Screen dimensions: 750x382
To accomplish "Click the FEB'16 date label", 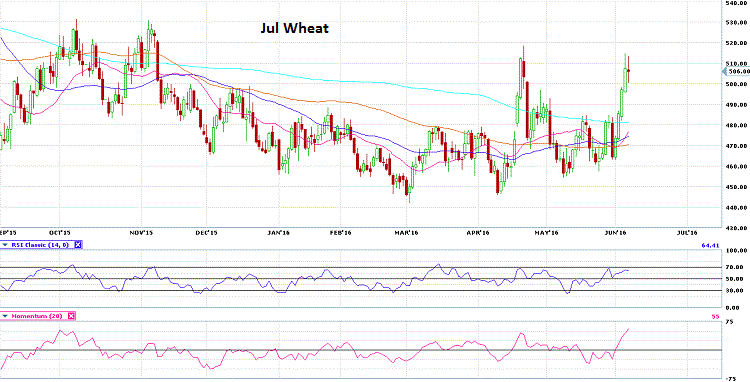I will (x=342, y=232).
